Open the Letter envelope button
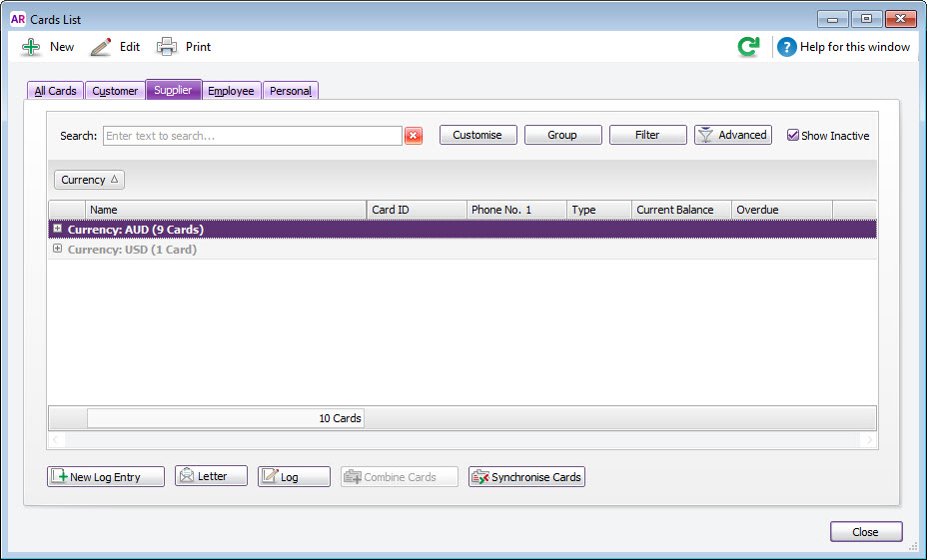The image size is (927, 560). pyautogui.click(x=211, y=477)
